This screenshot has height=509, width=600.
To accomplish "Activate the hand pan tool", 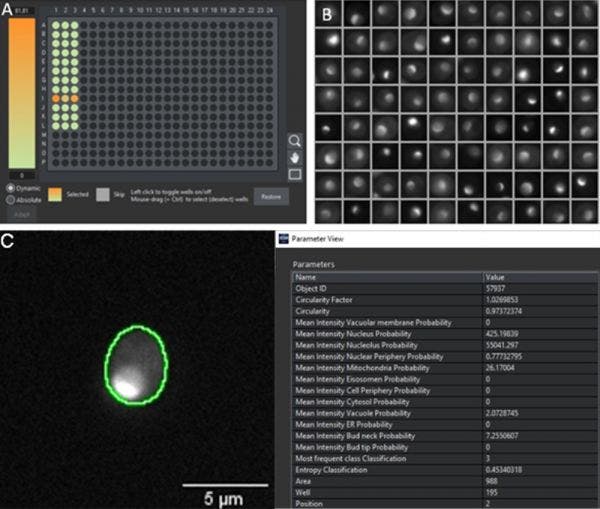I will click(x=296, y=158).
